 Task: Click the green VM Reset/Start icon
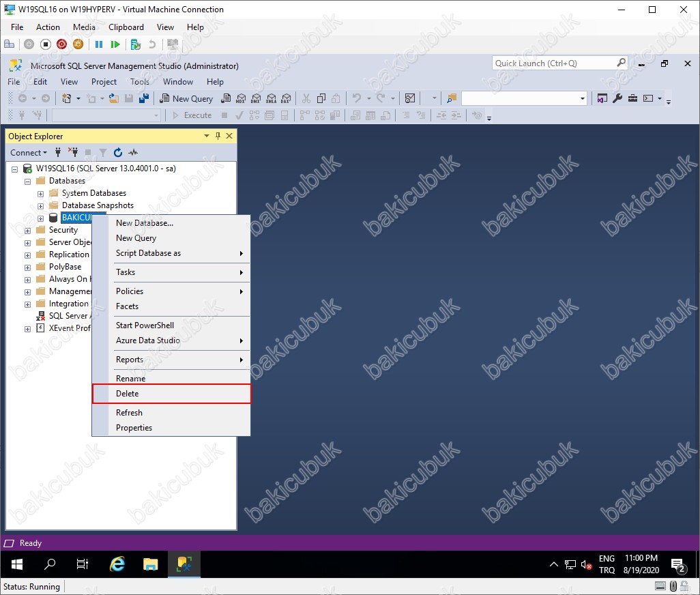(115, 44)
